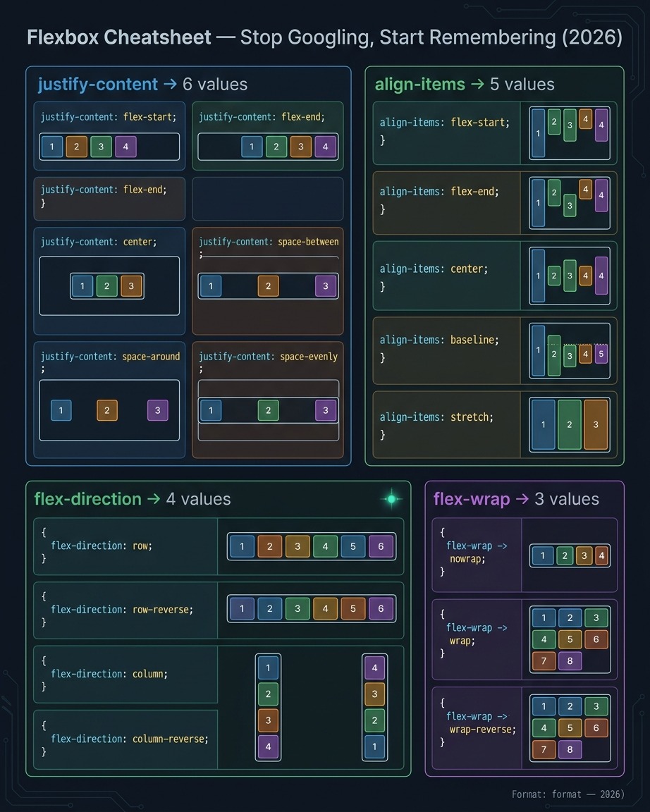
Task: Select the 'align-items: stretch;' code line
Action: (x=436, y=417)
